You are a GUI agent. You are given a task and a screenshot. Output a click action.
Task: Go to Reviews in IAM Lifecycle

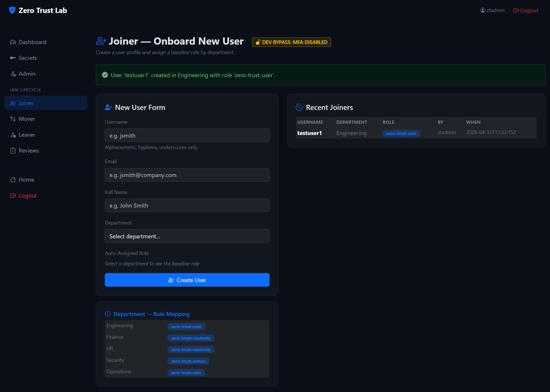tap(29, 151)
